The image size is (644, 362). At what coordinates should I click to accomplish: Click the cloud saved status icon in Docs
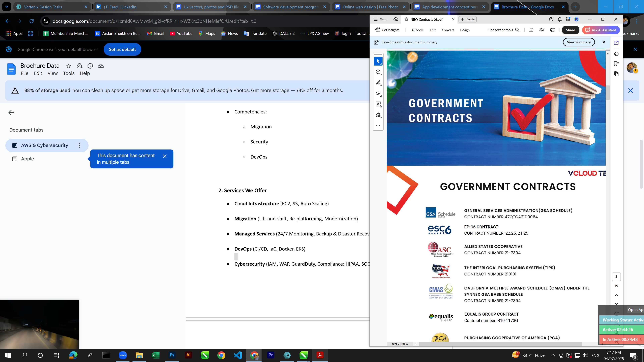101,66
